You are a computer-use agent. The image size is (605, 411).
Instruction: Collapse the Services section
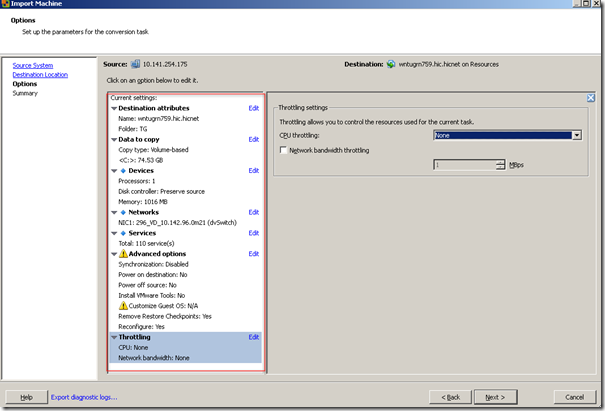114,233
